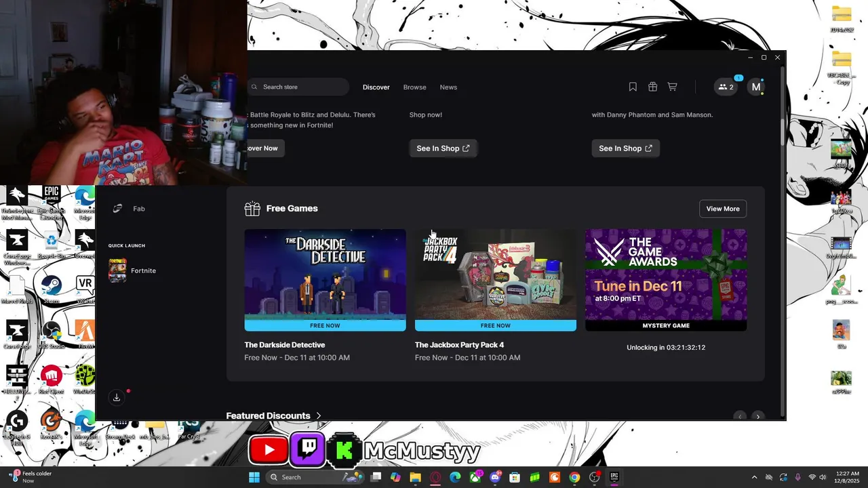Click the volume icon in system tray
The width and height of the screenshot is (868, 488).
pyautogui.click(x=823, y=477)
